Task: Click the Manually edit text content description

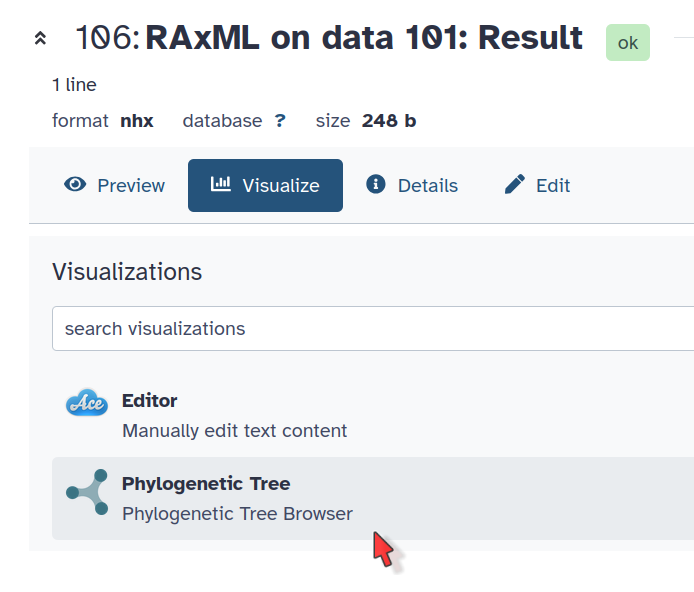Action: click(x=235, y=431)
